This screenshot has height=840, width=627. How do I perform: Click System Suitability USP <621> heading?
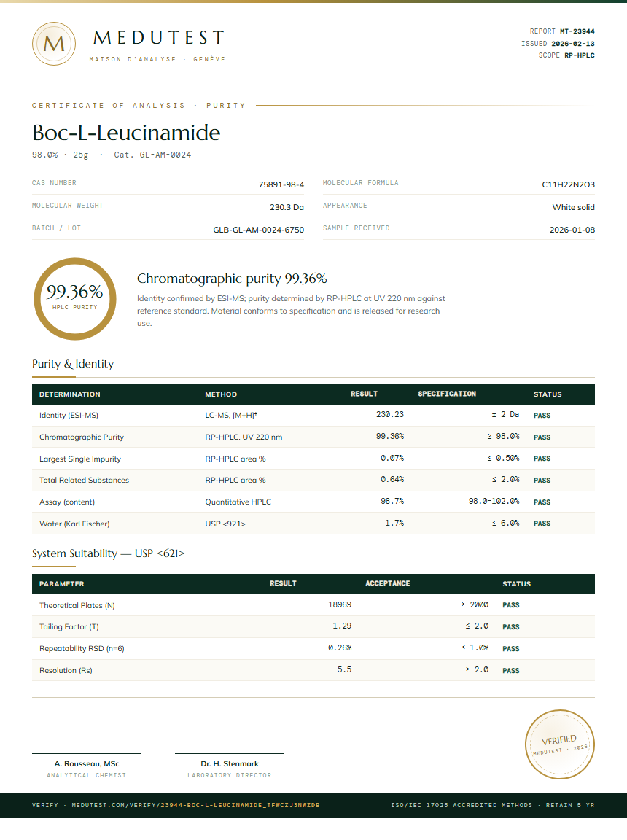point(108,553)
